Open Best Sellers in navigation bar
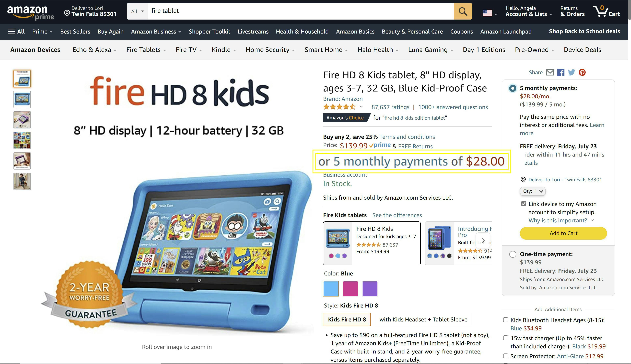Viewport: 631px width, 364px height. (x=75, y=32)
